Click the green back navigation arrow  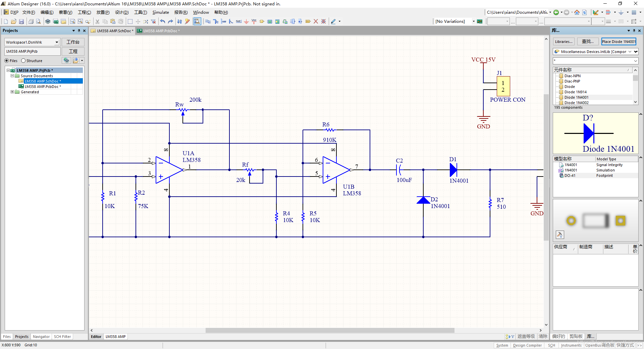[x=556, y=12]
